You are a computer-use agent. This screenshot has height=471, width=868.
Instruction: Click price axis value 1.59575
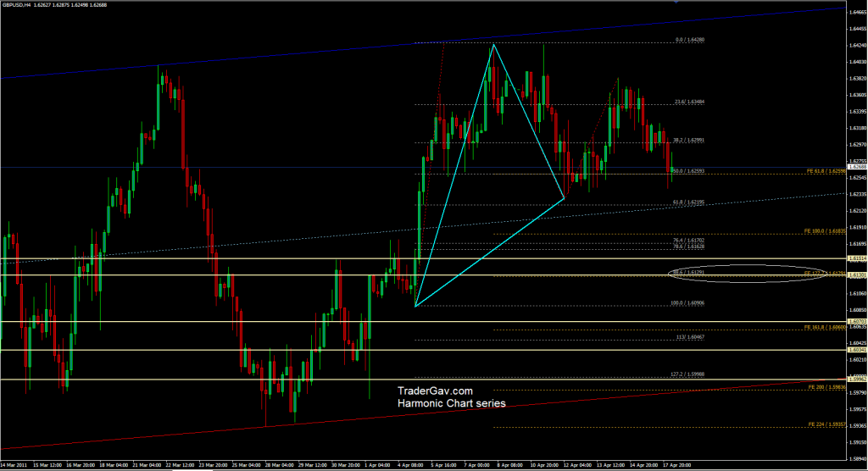[x=858, y=409]
